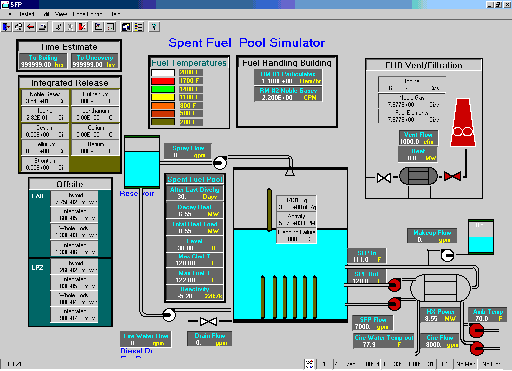This screenshot has height=371, width=512.
Task: Toggle the drain flow valve
Action: (209, 321)
